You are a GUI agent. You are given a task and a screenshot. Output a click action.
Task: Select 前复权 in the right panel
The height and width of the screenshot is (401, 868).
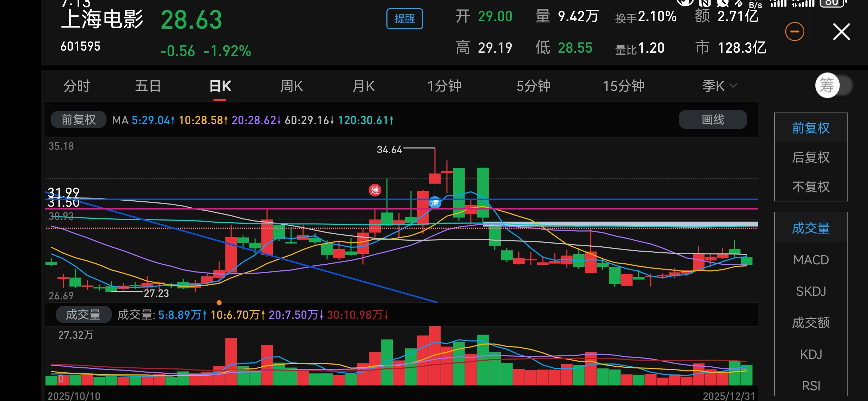[x=810, y=128]
